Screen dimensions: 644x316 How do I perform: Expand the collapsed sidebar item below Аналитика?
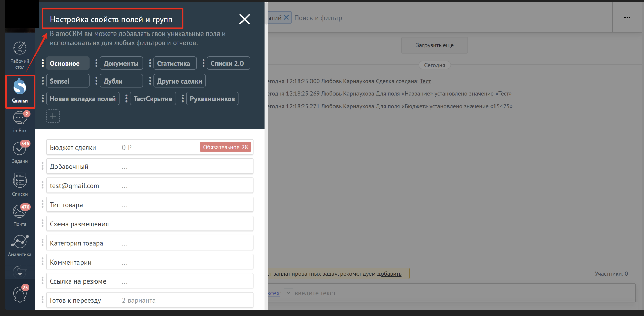point(20,271)
